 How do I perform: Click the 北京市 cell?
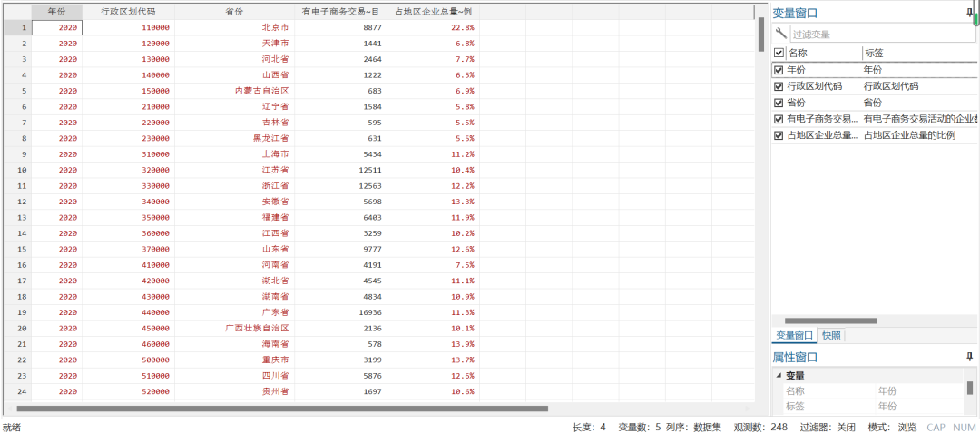[234, 27]
